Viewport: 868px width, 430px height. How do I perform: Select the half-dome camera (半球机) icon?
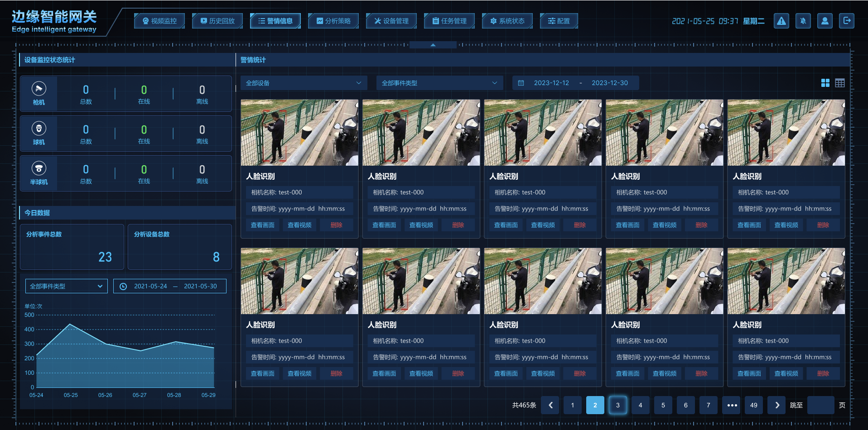point(39,169)
